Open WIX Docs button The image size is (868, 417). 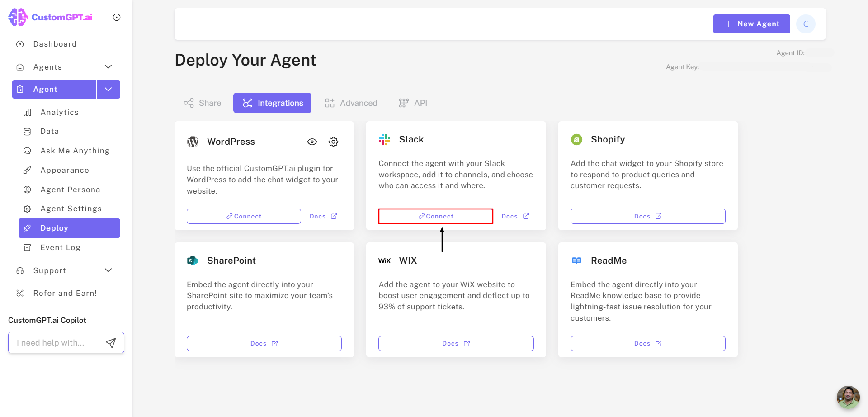point(456,343)
